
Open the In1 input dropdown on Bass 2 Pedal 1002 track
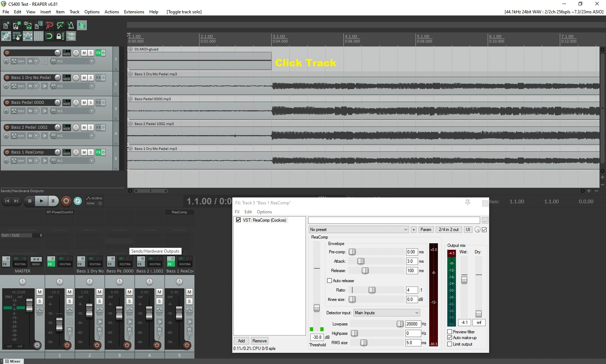click(92, 136)
